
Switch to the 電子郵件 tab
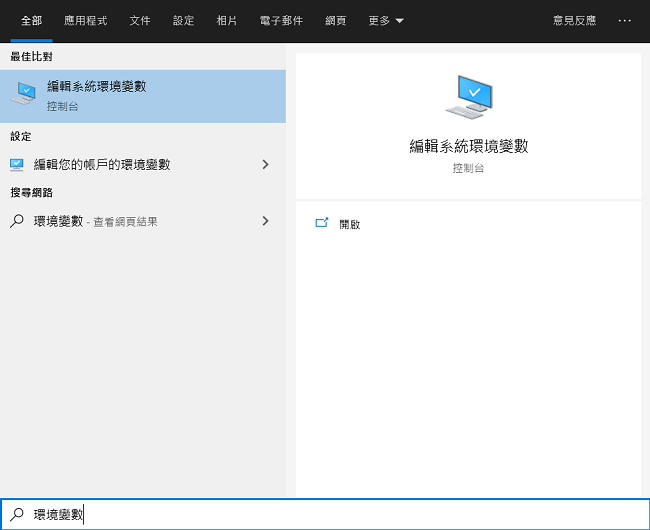[281, 21]
